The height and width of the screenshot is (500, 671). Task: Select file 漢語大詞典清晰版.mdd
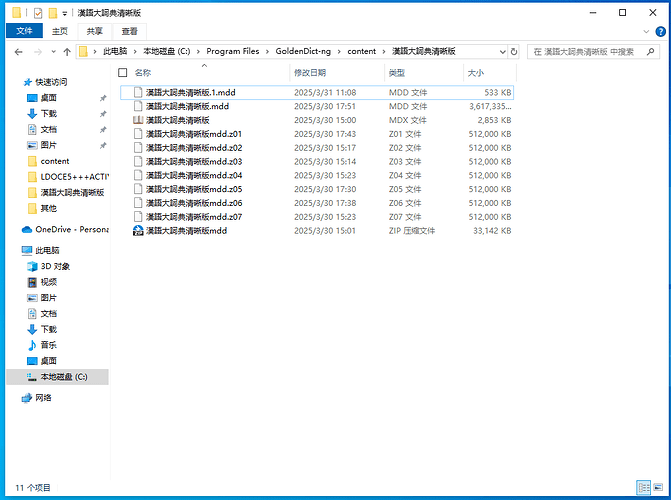point(187,106)
